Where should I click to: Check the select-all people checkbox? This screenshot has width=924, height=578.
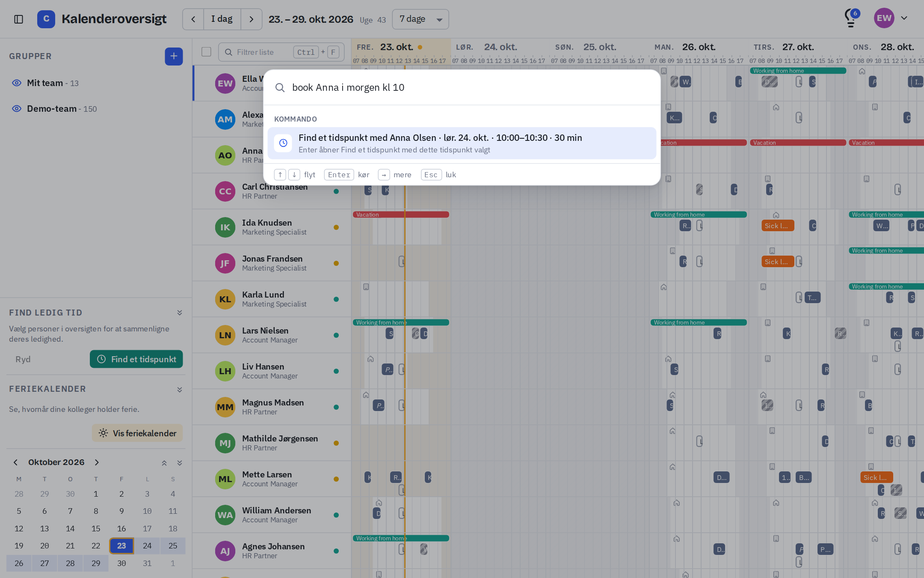point(206,52)
